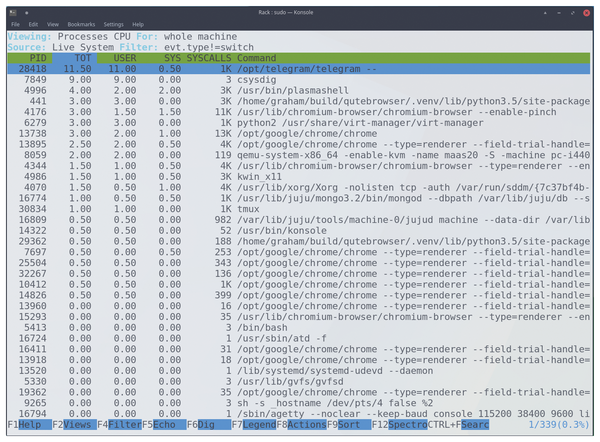Screen dimensions: 600x442
Task: Open the Bookmarks menu
Action: click(81, 24)
